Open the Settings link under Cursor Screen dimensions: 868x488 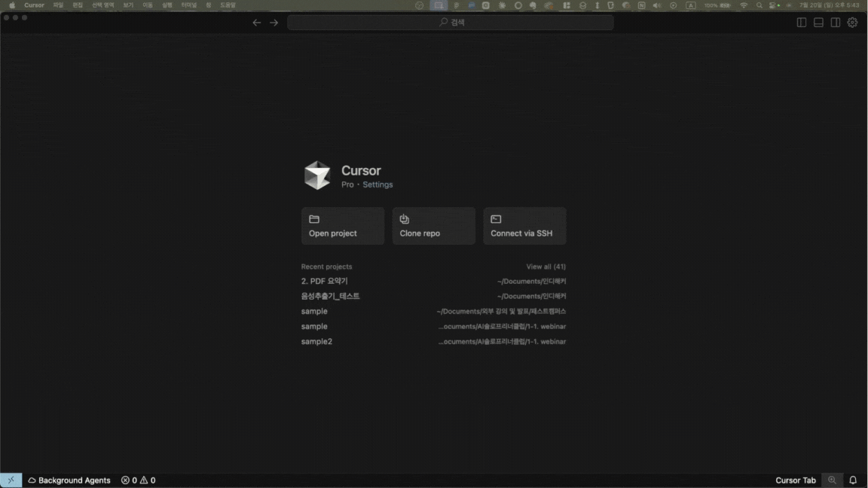377,185
